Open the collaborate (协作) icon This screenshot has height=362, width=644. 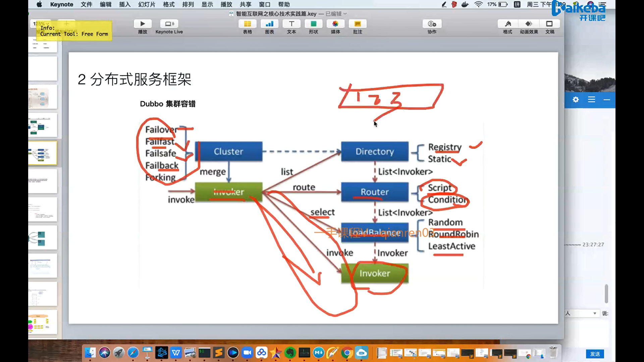click(x=432, y=24)
